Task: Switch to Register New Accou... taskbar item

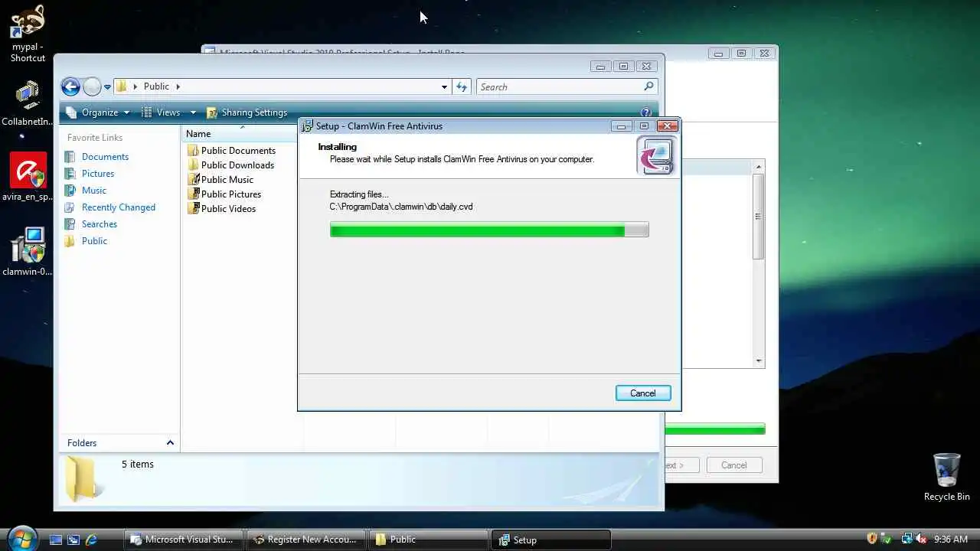Action: coord(307,540)
